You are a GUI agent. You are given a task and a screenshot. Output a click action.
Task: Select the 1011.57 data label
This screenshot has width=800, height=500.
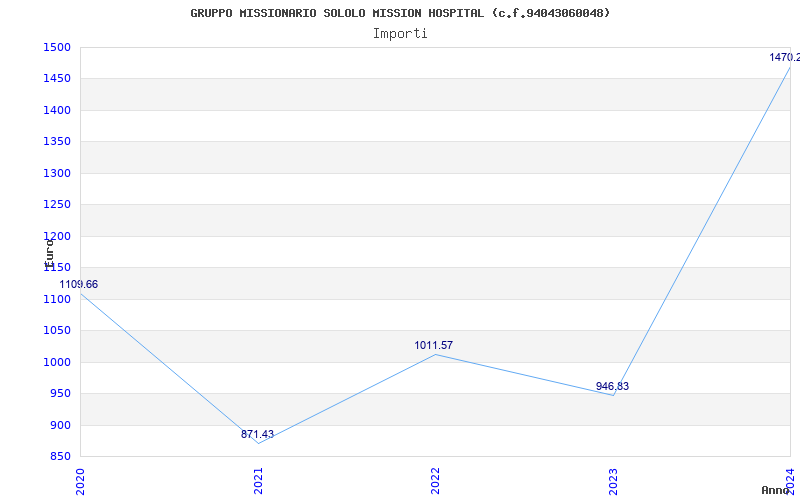[433, 345]
